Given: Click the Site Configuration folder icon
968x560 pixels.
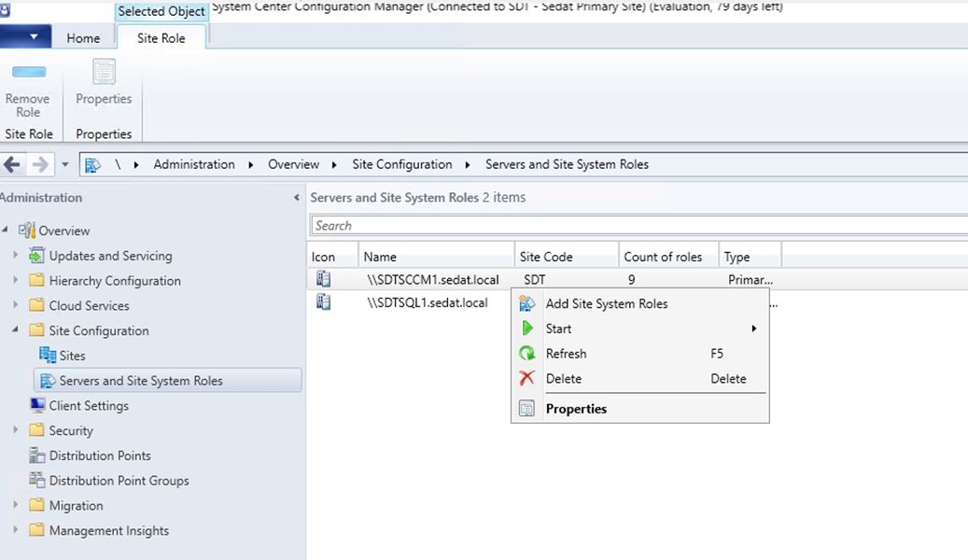Looking at the screenshot, I should click(37, 330).
